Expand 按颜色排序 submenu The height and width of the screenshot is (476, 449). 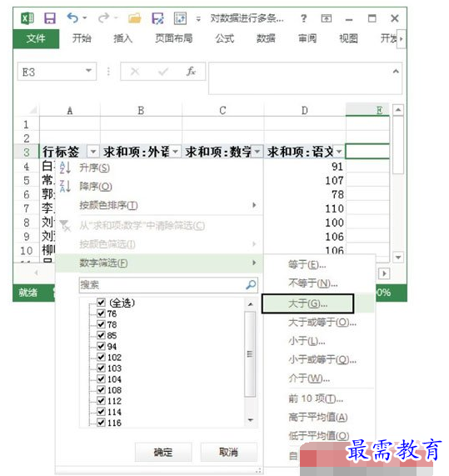[x=254, y=205]
